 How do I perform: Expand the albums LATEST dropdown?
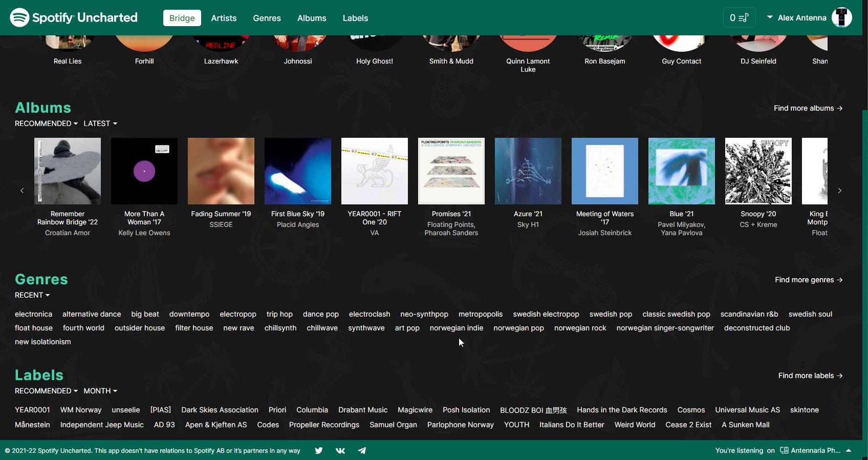[x=100, y=123]
